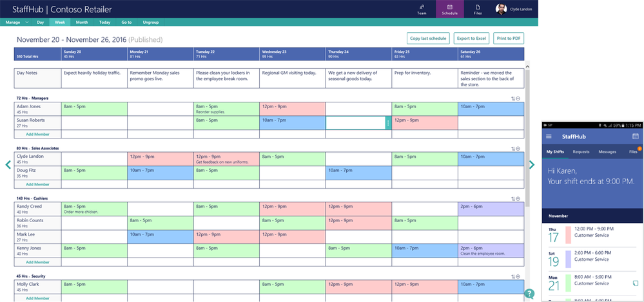Collapse the Security group with minus icon
The image size is (644, 302).
518,276
